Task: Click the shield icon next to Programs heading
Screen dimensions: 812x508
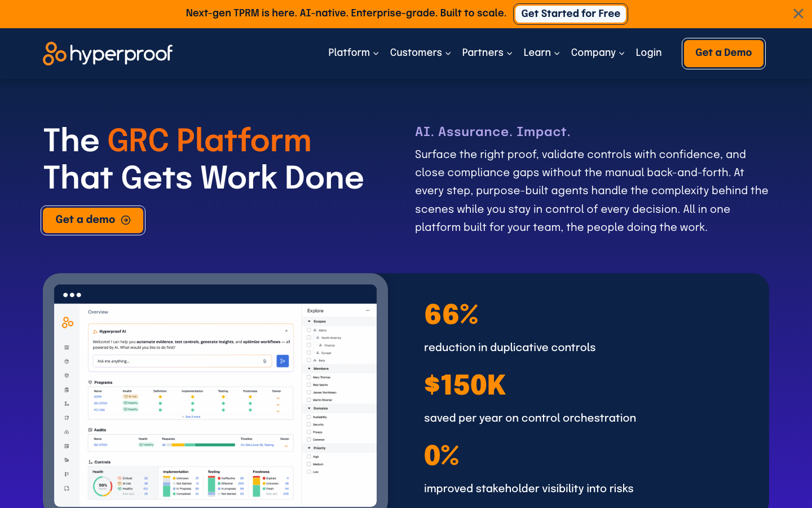Action: (90, 382)
